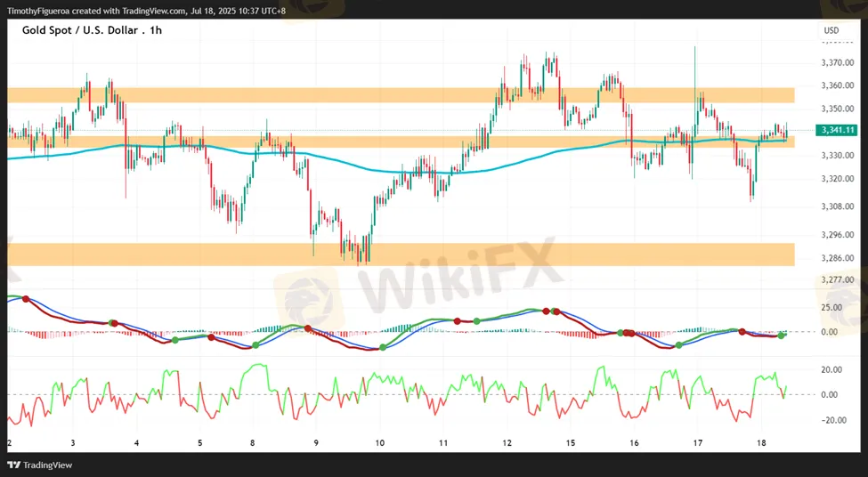Click the date label 17 on time axis
The image size is (868, 477).
pos(698,443)
